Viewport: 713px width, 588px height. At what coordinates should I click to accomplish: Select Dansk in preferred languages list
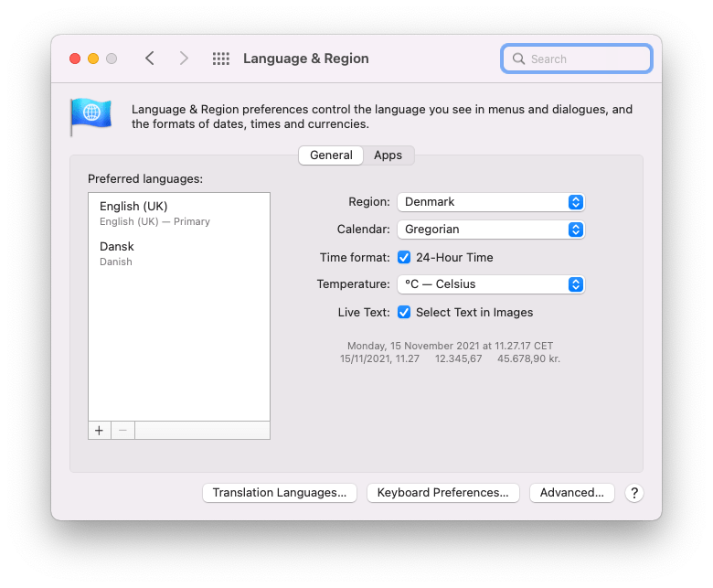179,253
